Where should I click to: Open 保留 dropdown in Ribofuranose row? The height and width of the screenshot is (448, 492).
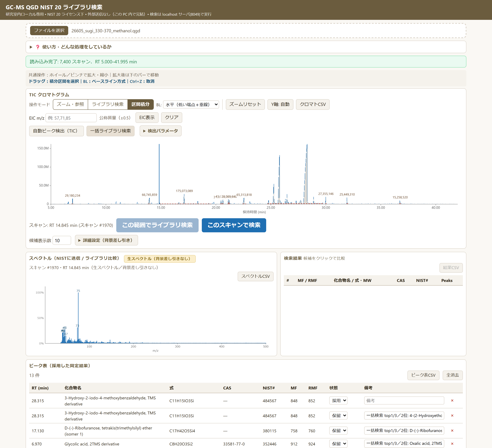click(338, 431)
